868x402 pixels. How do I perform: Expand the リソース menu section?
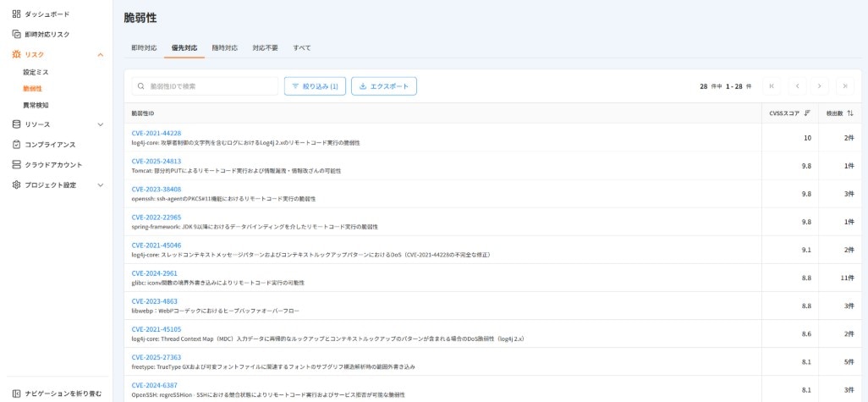coord(101,124)
